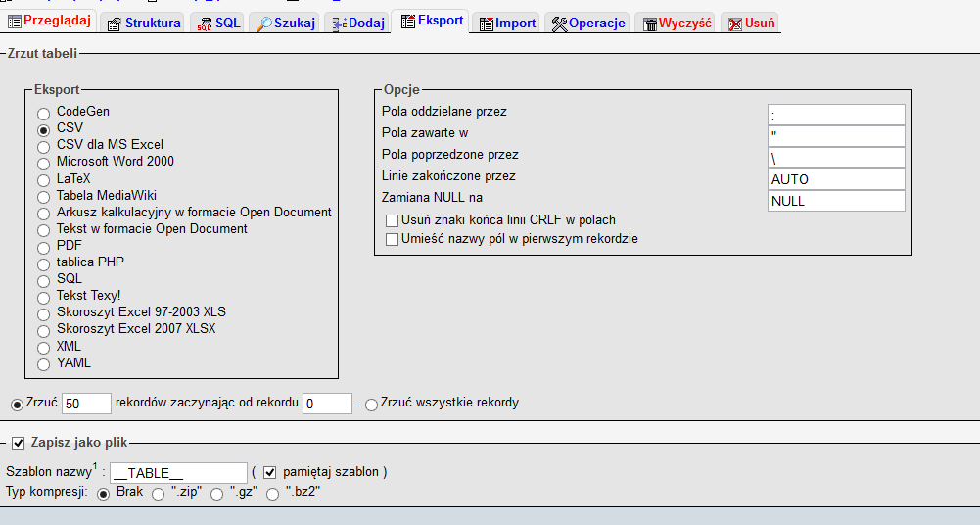The height and width of the screenshot is (525, 980).
Task: Toggle the Zapisz jako plik checkbox
Action: tap(19, 443)
